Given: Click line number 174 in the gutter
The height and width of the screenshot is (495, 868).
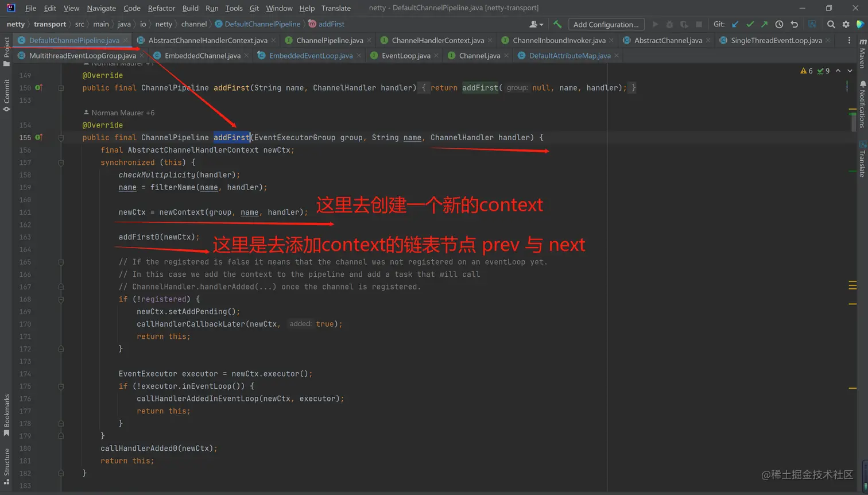Looking at the screenshot, I should coord(25,374).
